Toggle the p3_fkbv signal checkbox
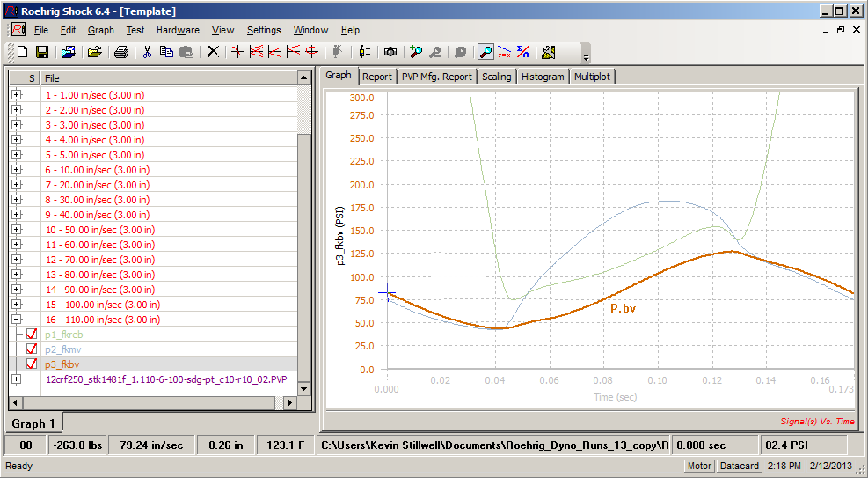This screenshot has height=478, width=868. pyautogui.click(x=33, y=364)
